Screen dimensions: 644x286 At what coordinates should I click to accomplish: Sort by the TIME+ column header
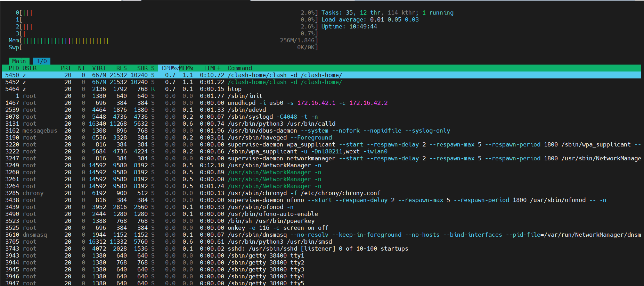click(x=212, y=68)
